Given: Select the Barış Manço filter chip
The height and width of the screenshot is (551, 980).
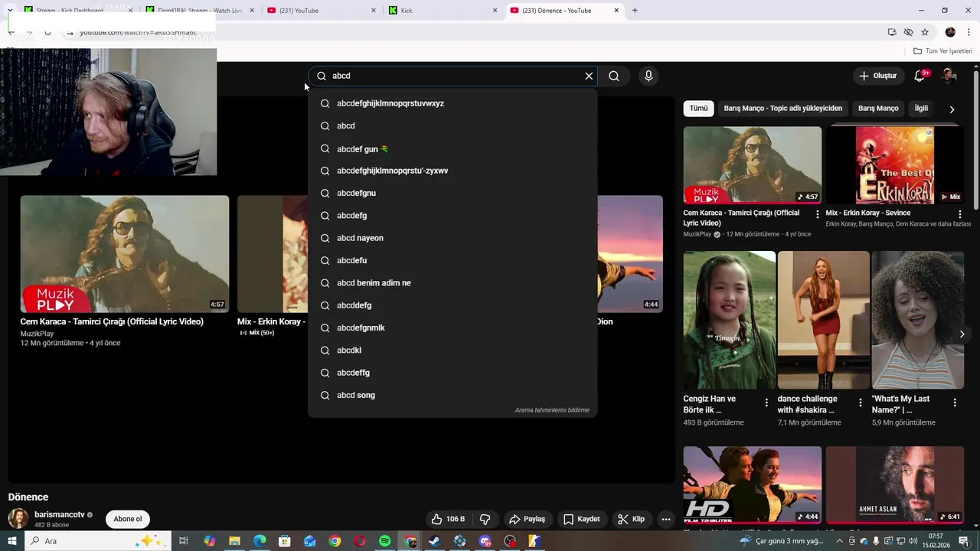Looking at the screenshot, I should coord(878,109).
